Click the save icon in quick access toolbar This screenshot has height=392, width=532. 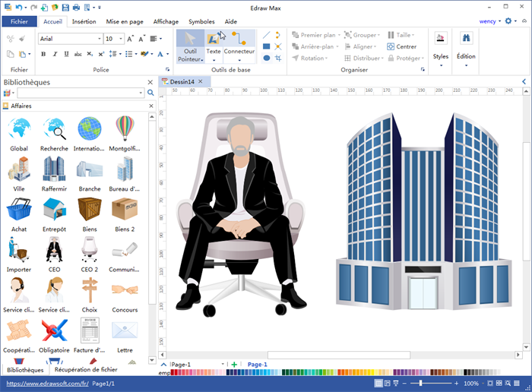(x=43, y=7)
